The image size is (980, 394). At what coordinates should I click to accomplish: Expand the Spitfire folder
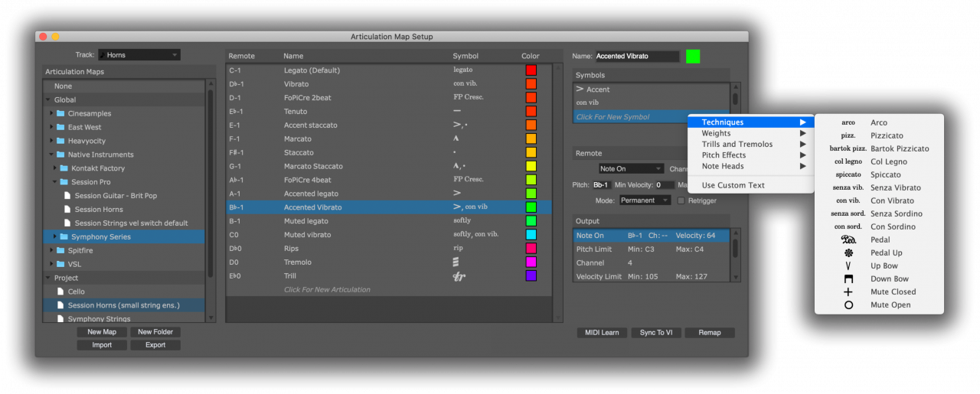click(x=51, y=250)
